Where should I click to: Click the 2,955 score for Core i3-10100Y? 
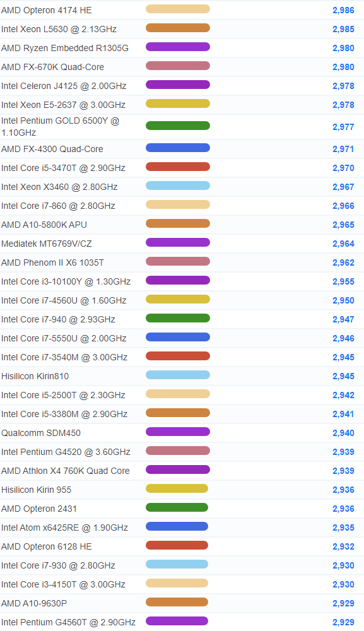pyautogui.click(x=343, y=281)
